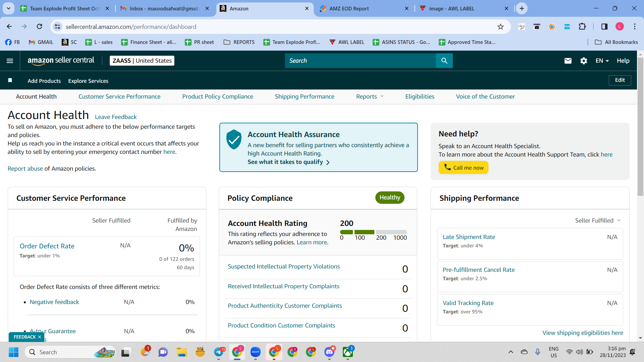
Task: Click the Edit button
Action: tap(620, 80)
